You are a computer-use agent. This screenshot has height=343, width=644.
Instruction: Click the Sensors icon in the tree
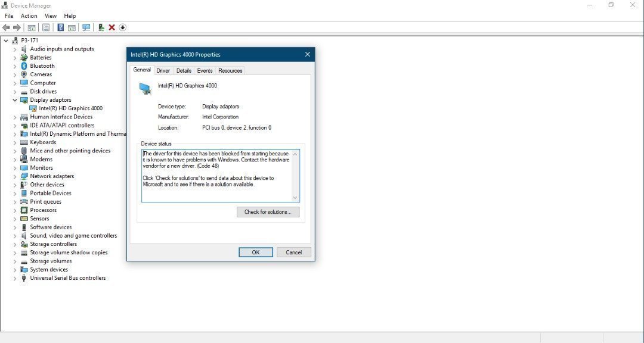pyautogui.click(x=24, y=219)
